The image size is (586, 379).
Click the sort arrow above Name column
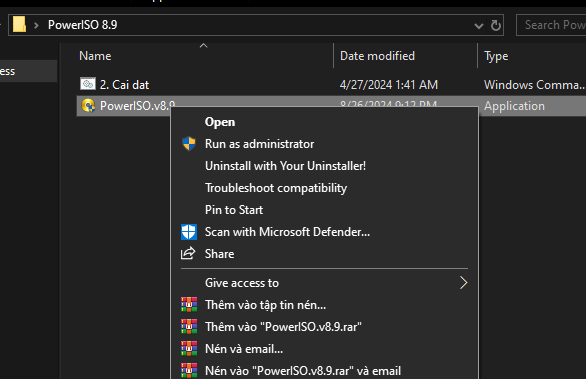click(203, 46)
